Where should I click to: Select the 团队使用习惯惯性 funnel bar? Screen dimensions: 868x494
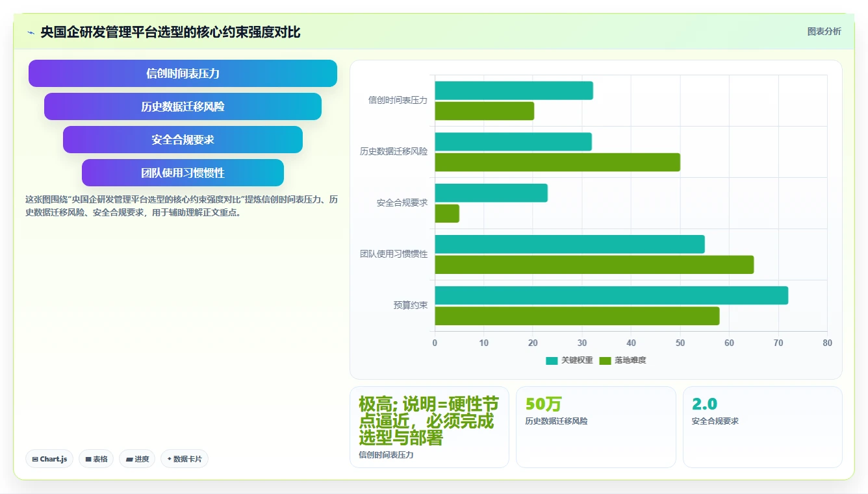point(183,173)
